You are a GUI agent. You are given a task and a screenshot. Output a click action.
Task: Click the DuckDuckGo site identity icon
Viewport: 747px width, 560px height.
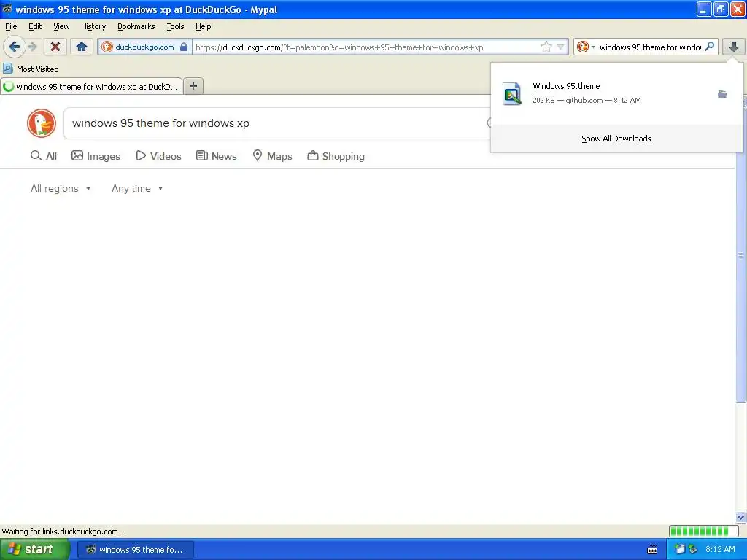(x=107, y=47)
